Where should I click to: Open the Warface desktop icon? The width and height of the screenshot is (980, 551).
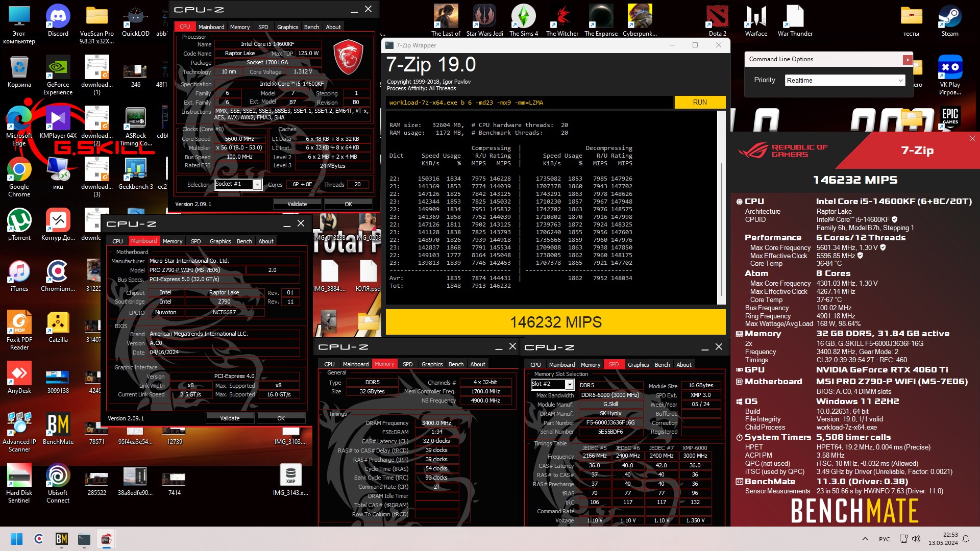click(x=756, y=20)
